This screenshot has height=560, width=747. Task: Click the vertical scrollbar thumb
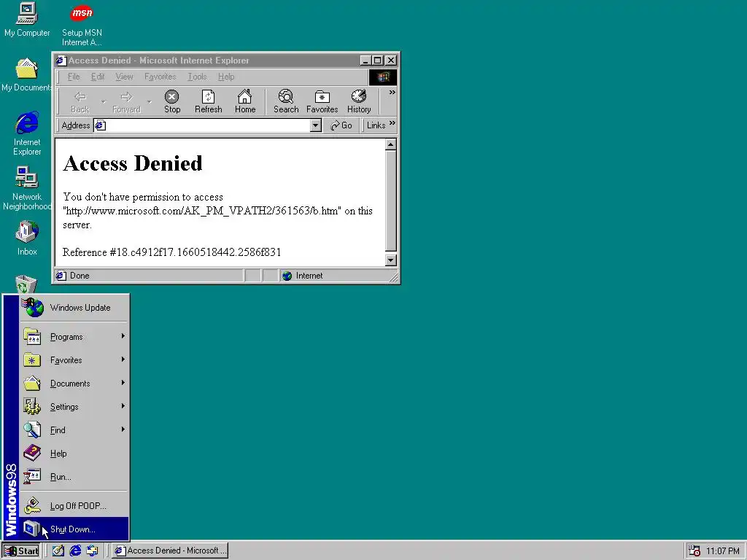pos(391,201)
